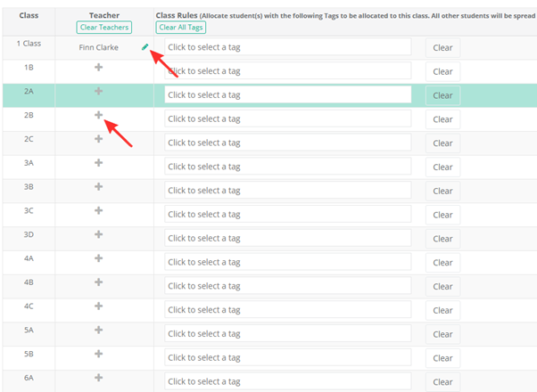Select the '2A' class label
Screen dimensions: 537x392
(29, 92)
